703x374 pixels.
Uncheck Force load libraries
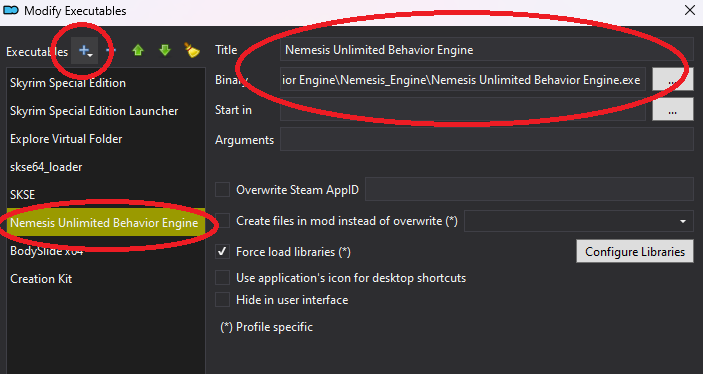click(x=222, y=252)
